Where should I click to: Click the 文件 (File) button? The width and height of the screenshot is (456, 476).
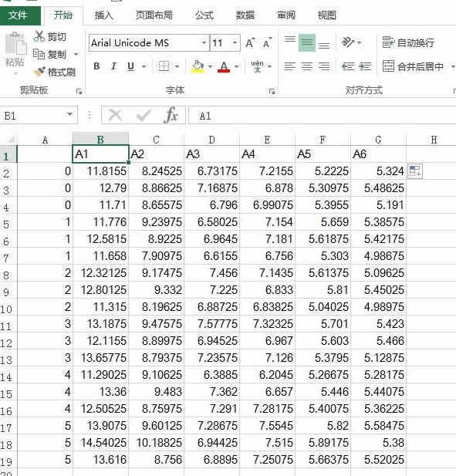click(18, 15)
